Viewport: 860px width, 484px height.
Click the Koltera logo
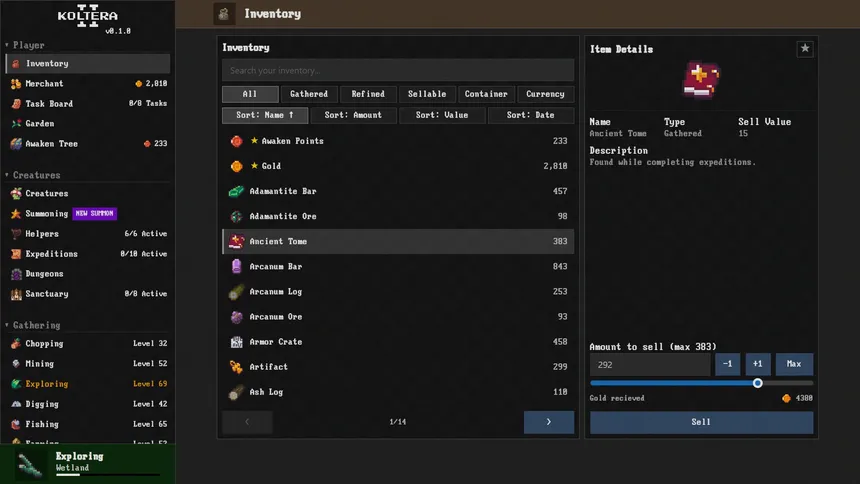[88, 16]
